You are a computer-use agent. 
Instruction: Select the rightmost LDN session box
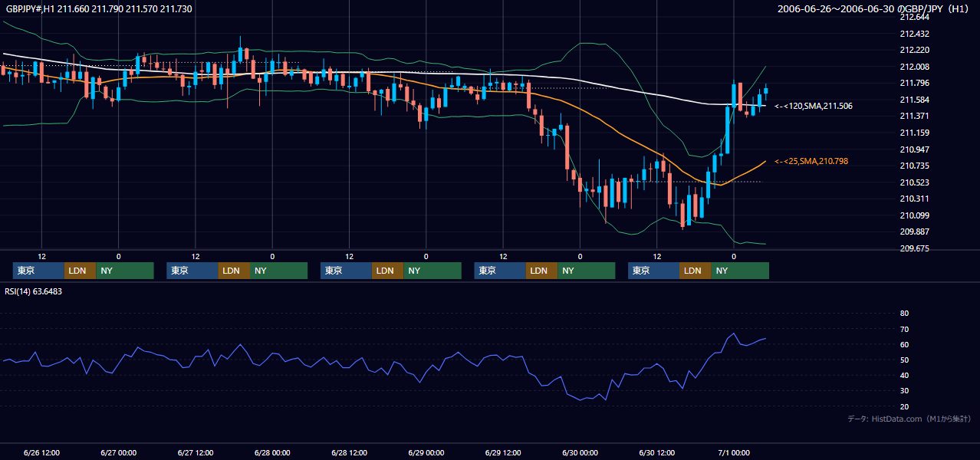[695, 271]
